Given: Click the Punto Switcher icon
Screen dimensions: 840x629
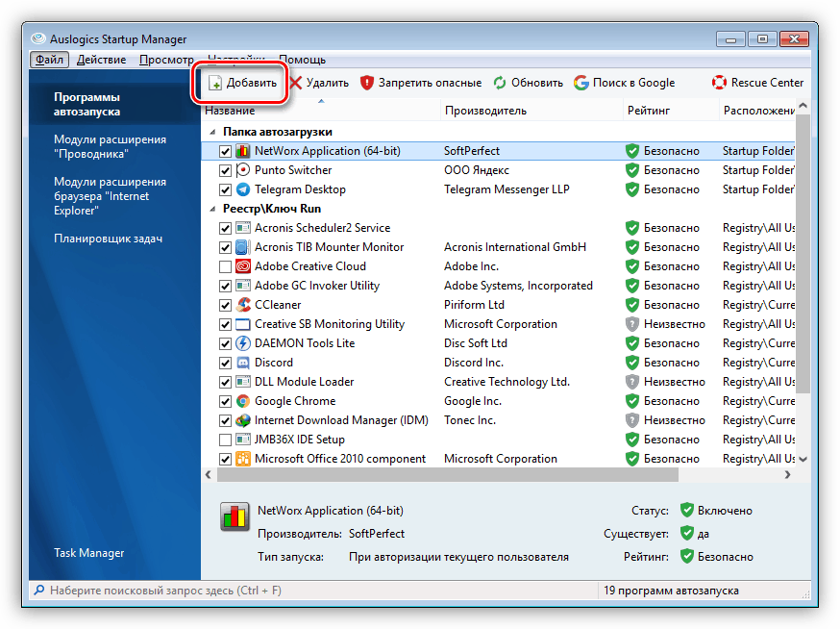Looking at the screenshot, I should tap(243, 170).
